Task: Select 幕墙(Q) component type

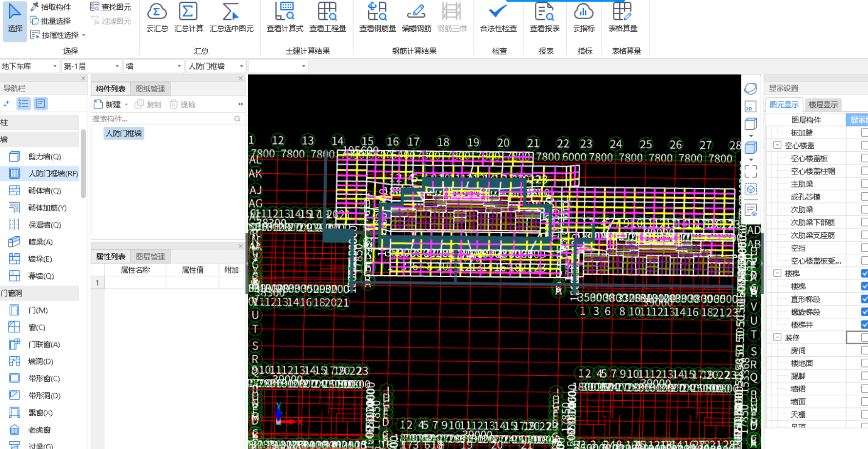Action: (x=40, y=276)
